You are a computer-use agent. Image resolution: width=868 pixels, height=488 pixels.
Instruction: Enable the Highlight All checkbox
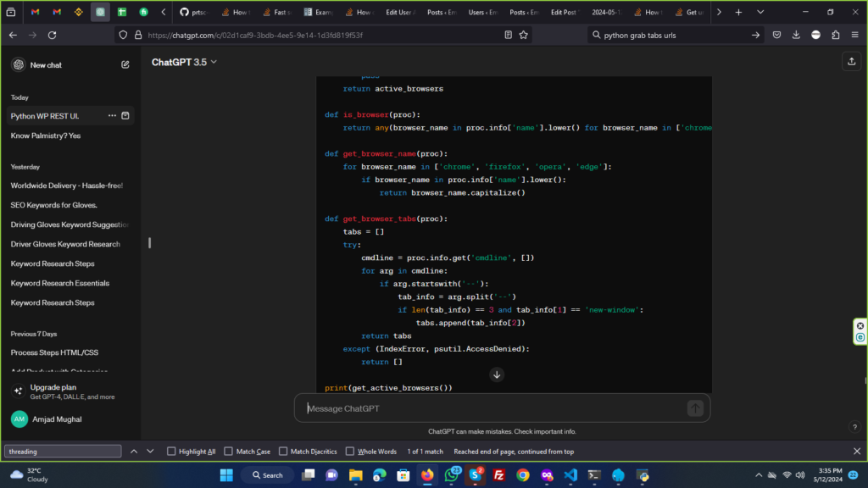point(172,452)
